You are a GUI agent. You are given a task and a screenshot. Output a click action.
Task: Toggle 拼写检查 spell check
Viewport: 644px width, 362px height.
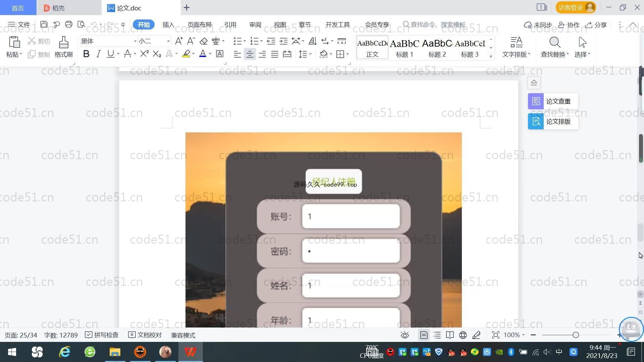102,335
